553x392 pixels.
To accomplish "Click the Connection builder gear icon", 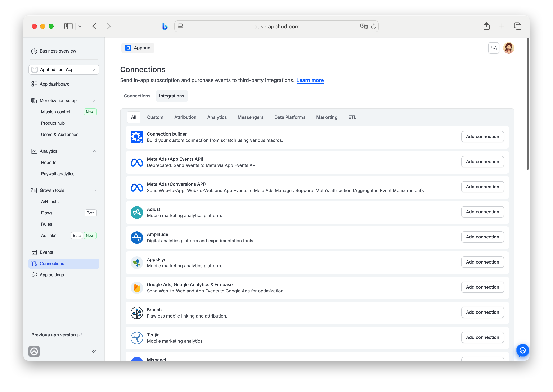I will click(137, 137).
